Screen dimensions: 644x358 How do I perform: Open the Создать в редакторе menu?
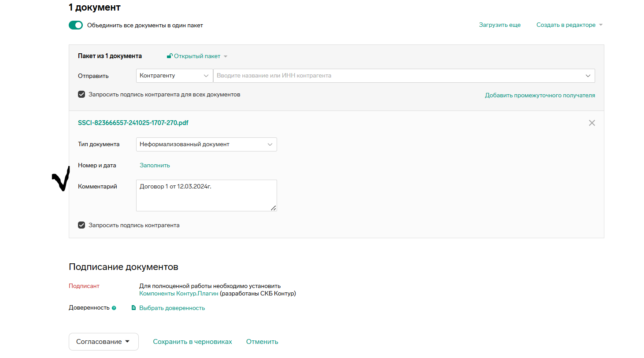pos(569,25)
